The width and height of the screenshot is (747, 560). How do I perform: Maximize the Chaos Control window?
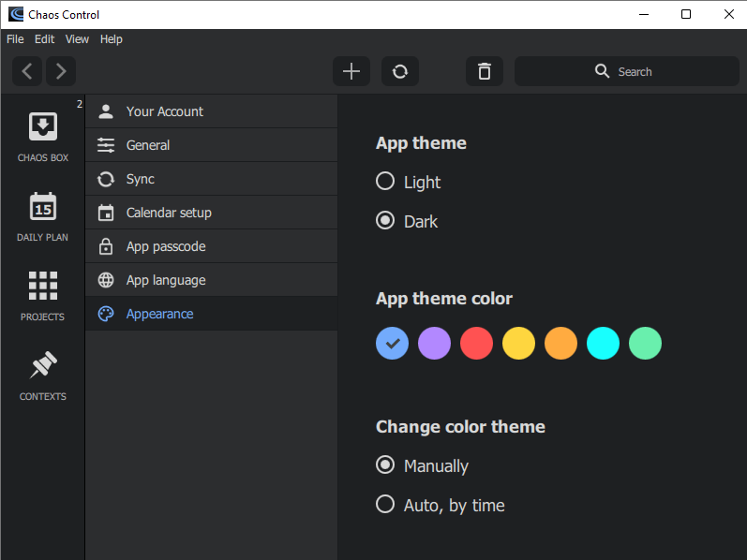point(686,14)
